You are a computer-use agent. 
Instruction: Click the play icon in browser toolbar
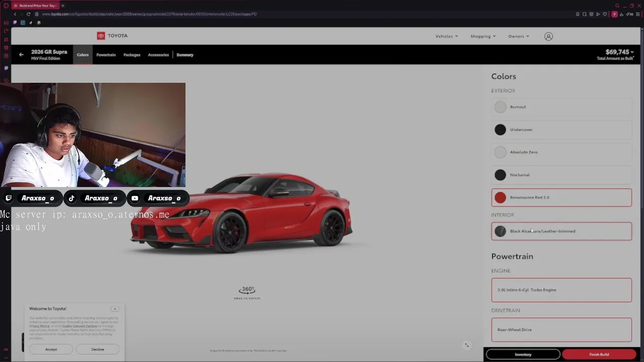[598, 14]
